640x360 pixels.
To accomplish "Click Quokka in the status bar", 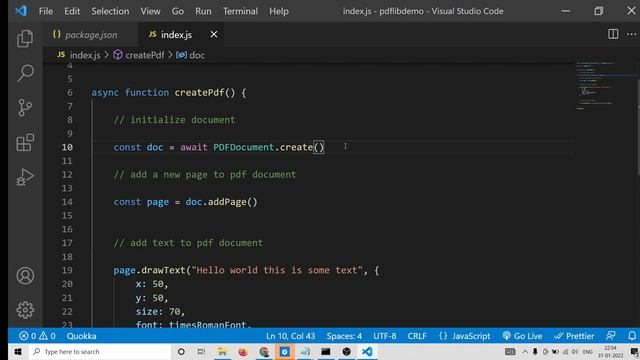I will 81,336.
